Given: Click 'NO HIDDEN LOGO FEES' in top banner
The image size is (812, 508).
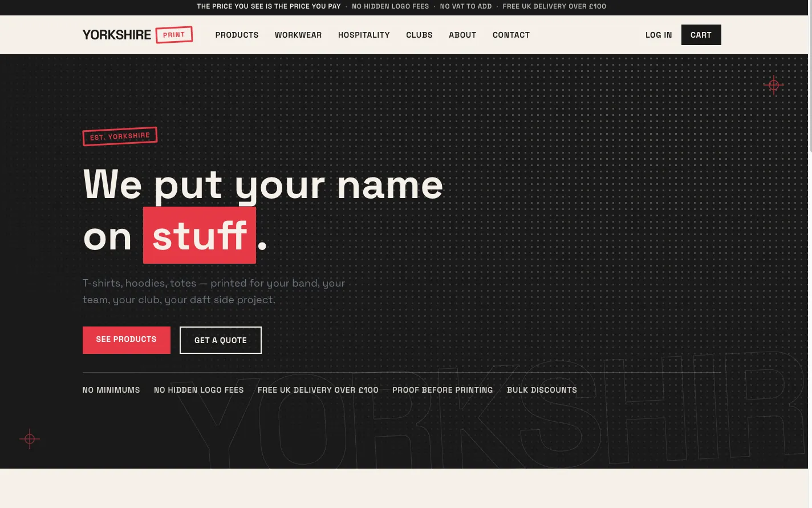Looking at the screenshot, I should point(391,6).
